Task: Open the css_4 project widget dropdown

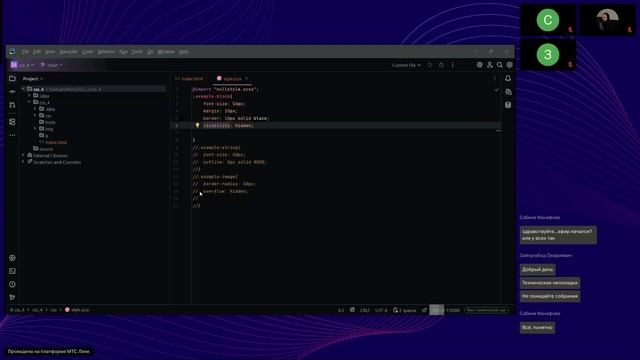Action: coord(22,65)
